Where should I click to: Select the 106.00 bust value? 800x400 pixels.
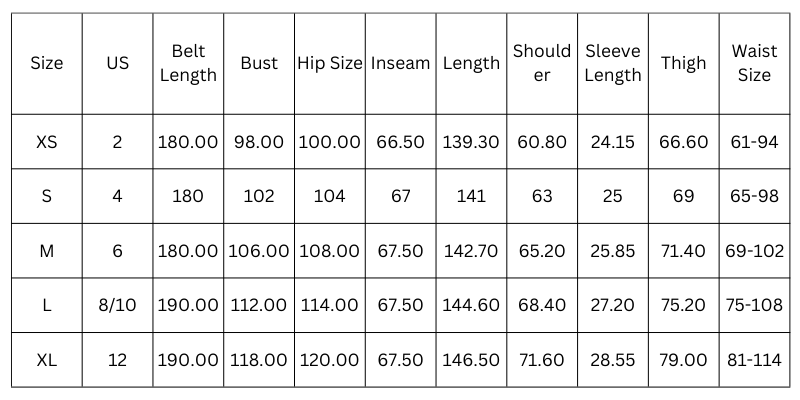tap(259, 251)
